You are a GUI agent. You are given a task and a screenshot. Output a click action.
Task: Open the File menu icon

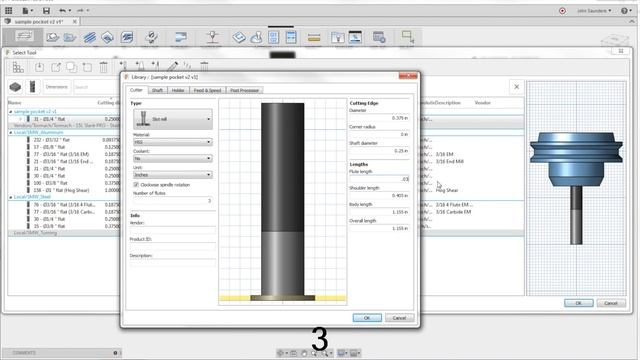tap(26, 11)
